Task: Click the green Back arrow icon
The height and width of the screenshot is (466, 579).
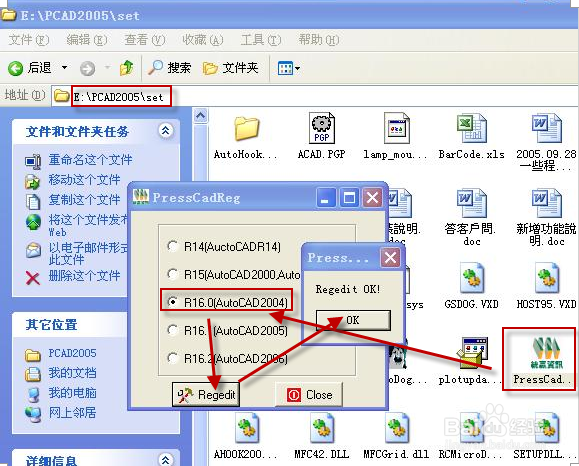Action: (x=16, y=68)
